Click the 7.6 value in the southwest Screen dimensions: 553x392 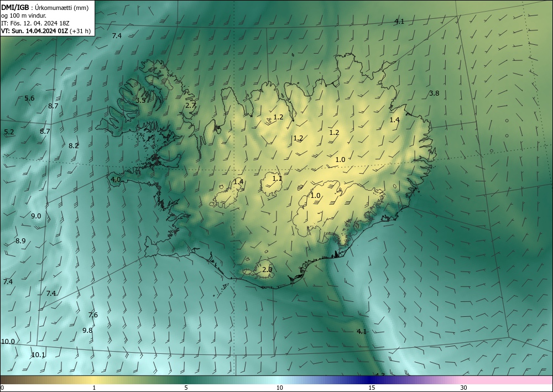93,315
